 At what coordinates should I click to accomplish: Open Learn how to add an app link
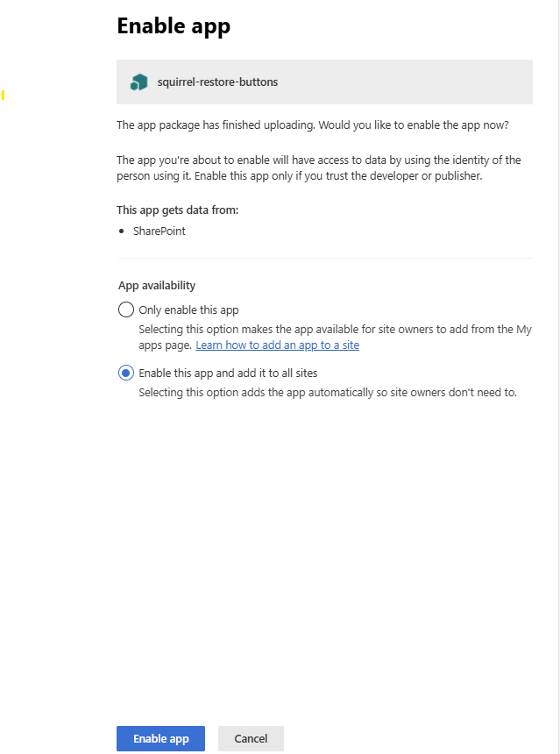tap(277, 345)
